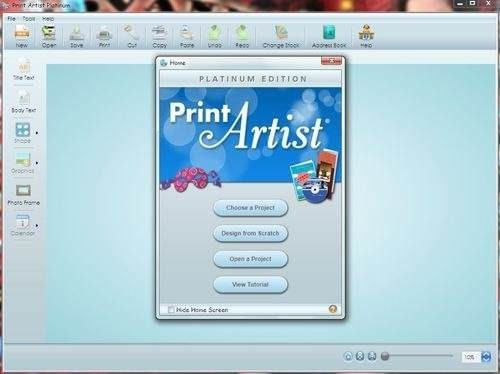Click the Cut toolbar icon
Viewport: 500px width, 374px height.
pos(132,36)
